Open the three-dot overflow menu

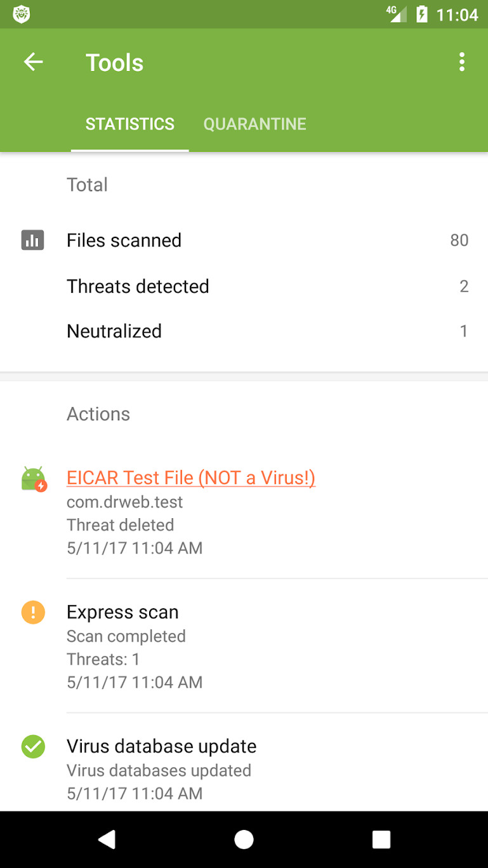pos(461,62)
